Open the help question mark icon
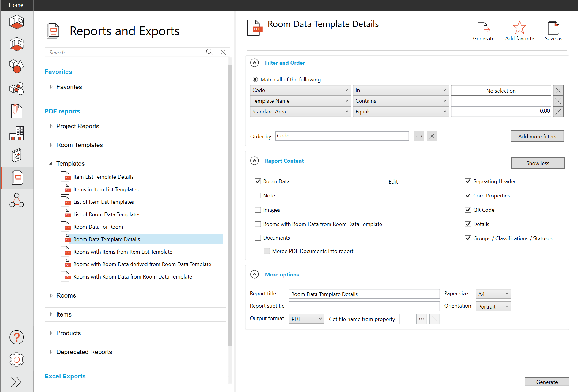 pos(17,337)
